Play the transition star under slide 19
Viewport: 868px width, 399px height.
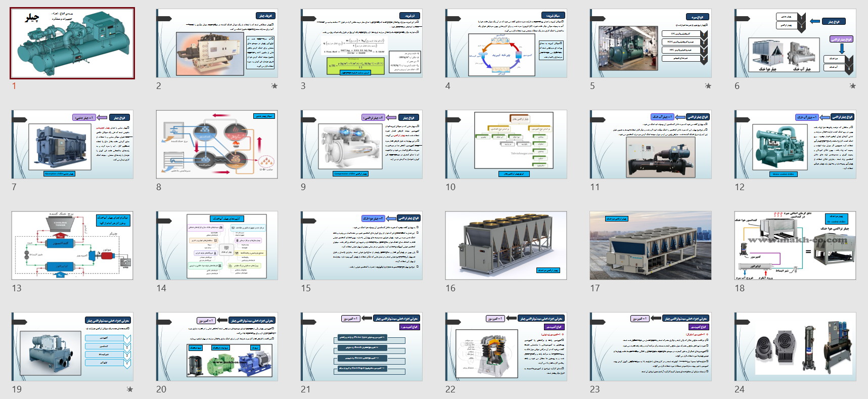(x=130, y=389)
